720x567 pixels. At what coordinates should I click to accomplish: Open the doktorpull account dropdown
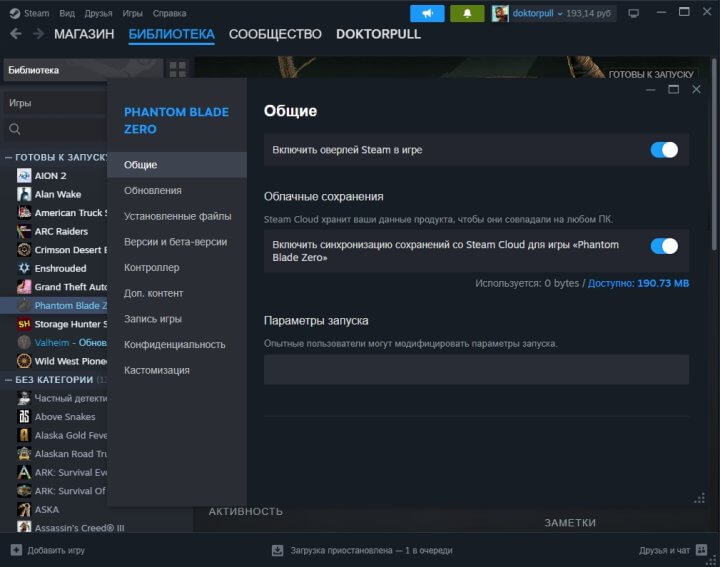[x=560, y=14]
